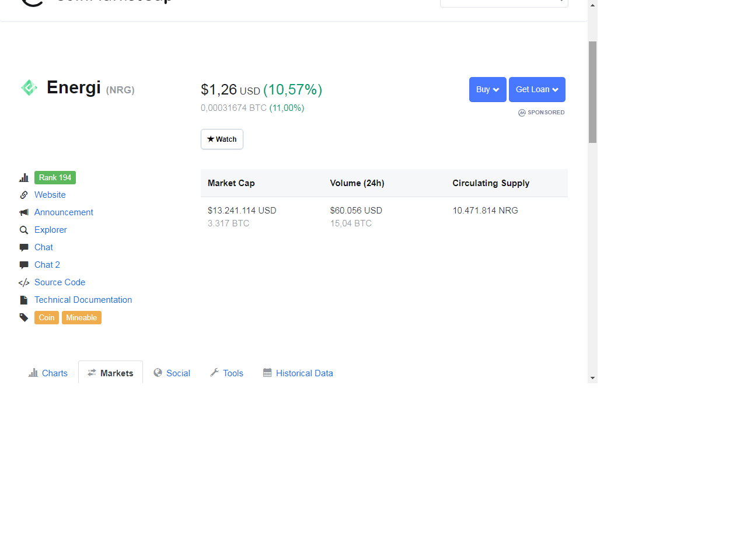The image size is (733, 560).
Task: Click the 15,04 BTC volume value
Action: [x=351, y=223]
